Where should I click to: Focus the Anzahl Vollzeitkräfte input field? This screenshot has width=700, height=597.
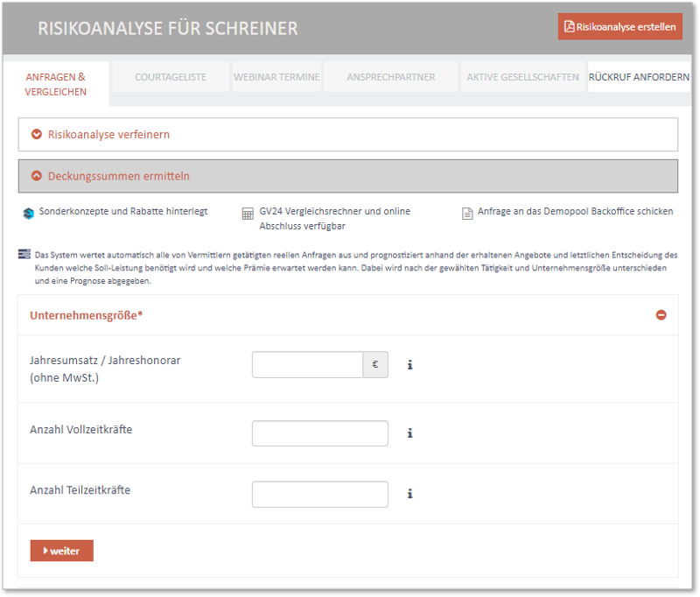click(320, 433)
